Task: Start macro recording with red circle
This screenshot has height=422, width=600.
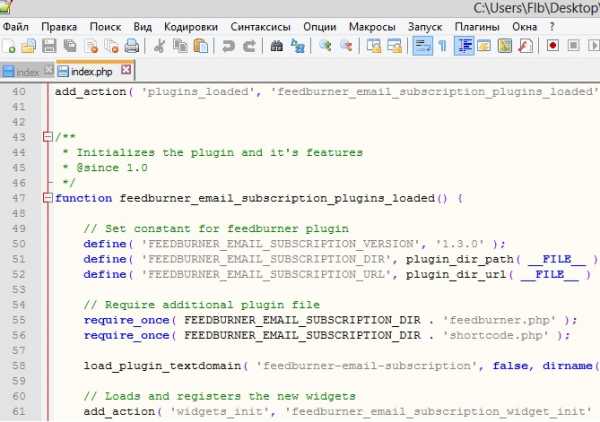Action: pyautogui.click(x=553, y=45)
